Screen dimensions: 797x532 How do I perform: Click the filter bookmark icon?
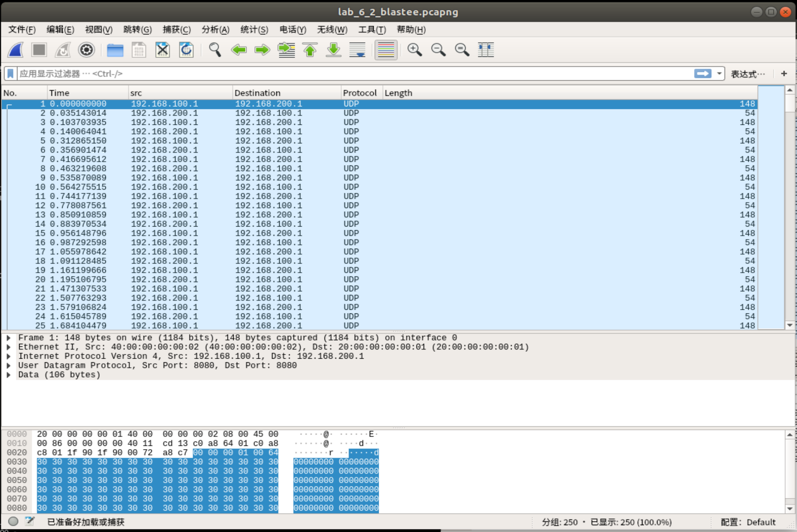[11, 74]
